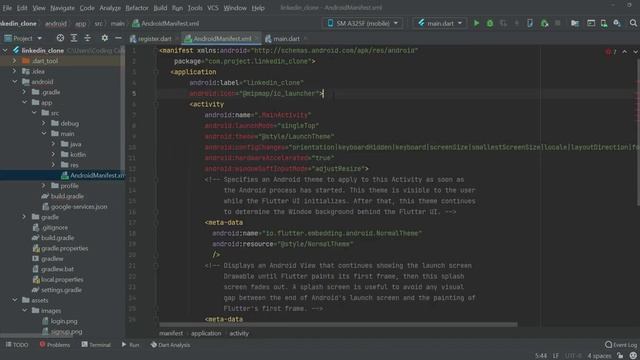Open the Search Everywhere magnifier icon
640x360 pixels.
point(633,23)
